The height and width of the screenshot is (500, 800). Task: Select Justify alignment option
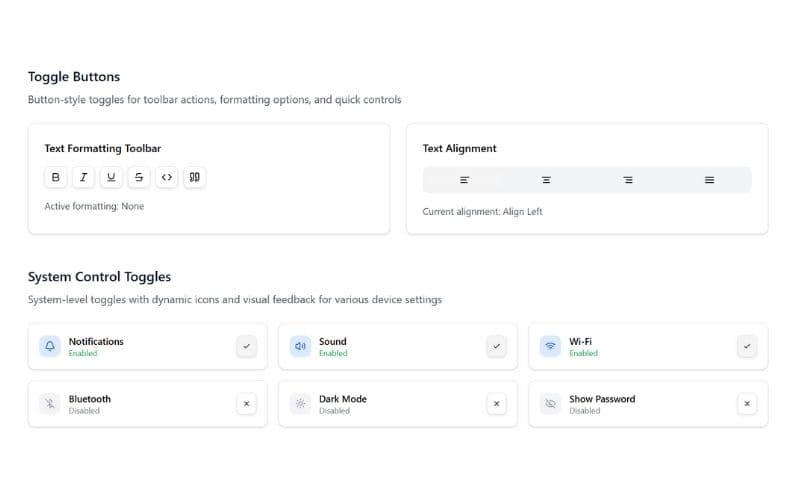point(709,180)
